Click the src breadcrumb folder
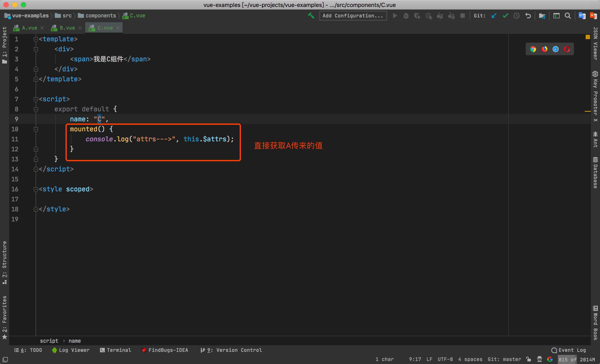 (x=63, y=16)
